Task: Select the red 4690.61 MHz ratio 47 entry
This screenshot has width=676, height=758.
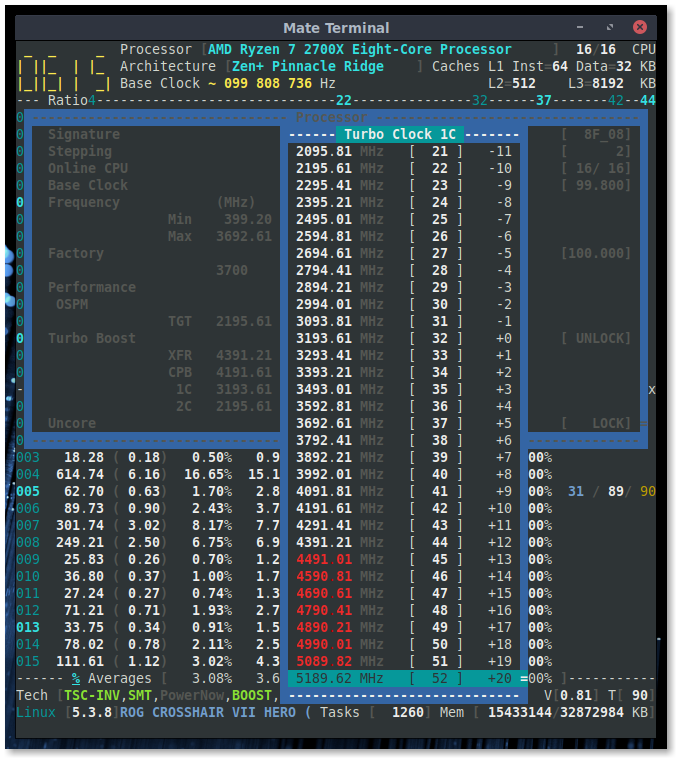Action: pos(404,593)
